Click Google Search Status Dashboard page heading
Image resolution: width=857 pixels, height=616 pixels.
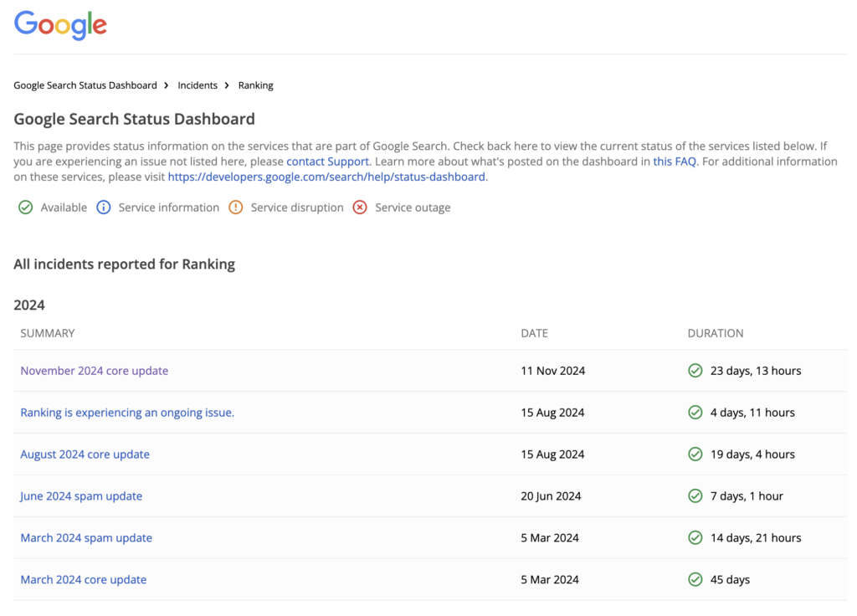135,119
